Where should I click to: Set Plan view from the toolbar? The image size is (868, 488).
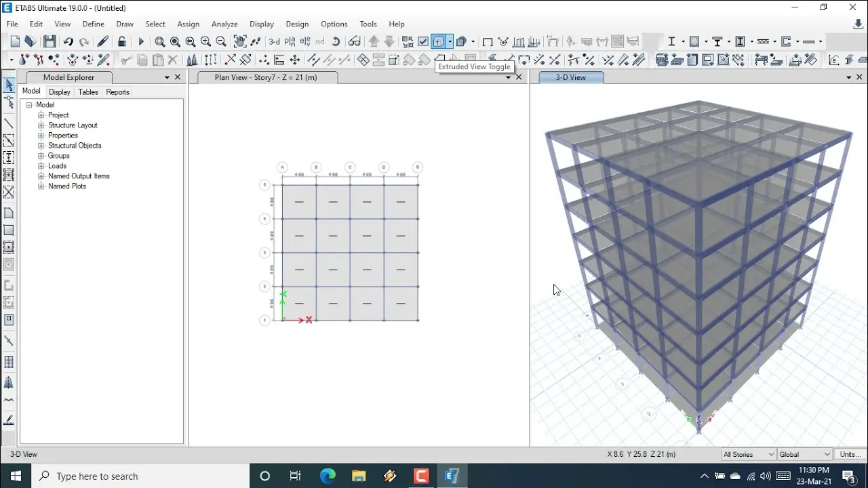tap(290, 42)
